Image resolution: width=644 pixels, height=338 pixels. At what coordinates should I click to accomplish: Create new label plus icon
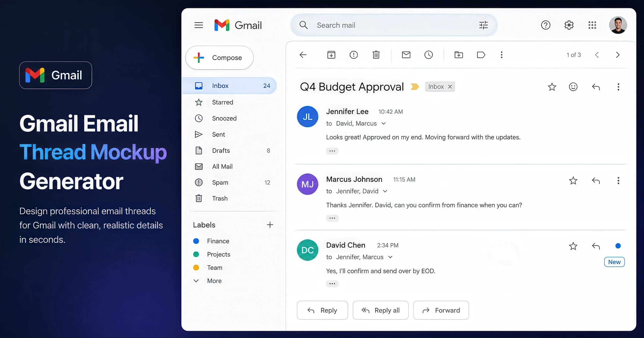[270, 225]
